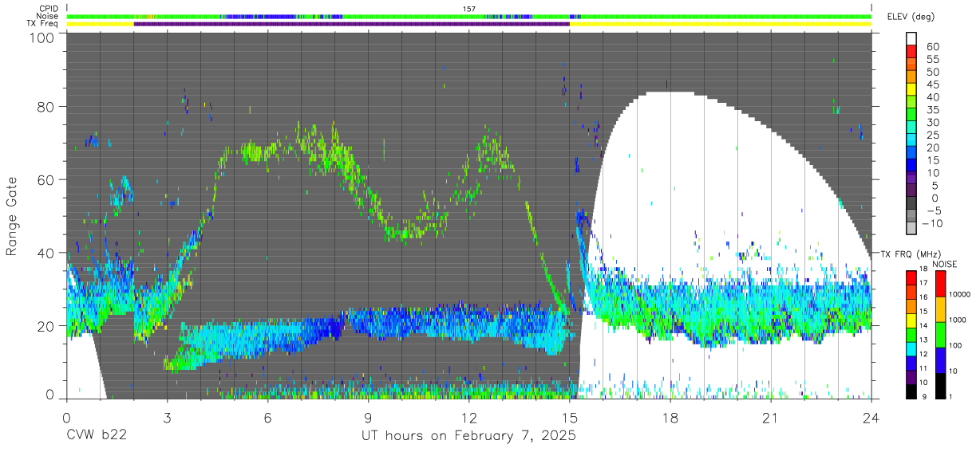The height and width of the screenshot is (452, 980).
Task: Click the Noise row label at top left
Action: click(x=48, y=16)
